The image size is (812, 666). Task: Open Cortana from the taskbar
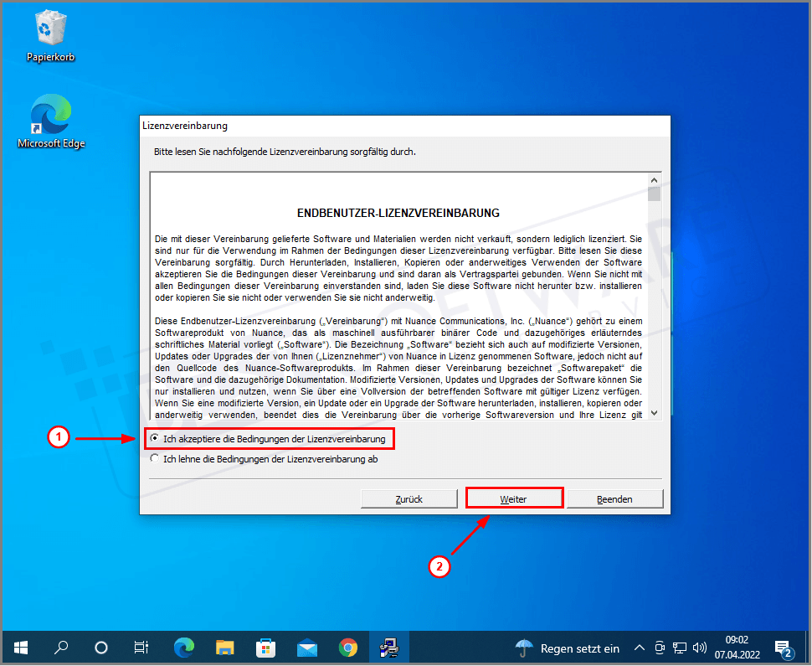(101, 648)
